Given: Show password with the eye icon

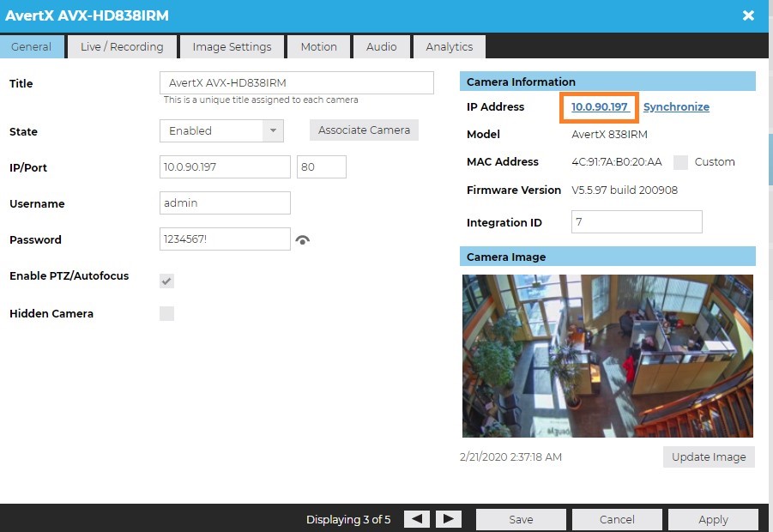Looking at the screenshot, I should point(302,240).
